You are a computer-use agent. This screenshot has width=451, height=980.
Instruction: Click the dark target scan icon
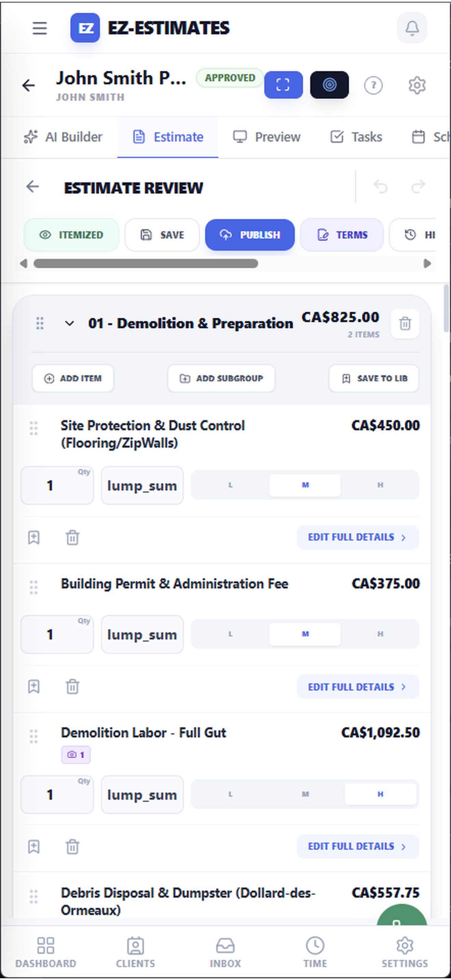[x=329, y=85]
